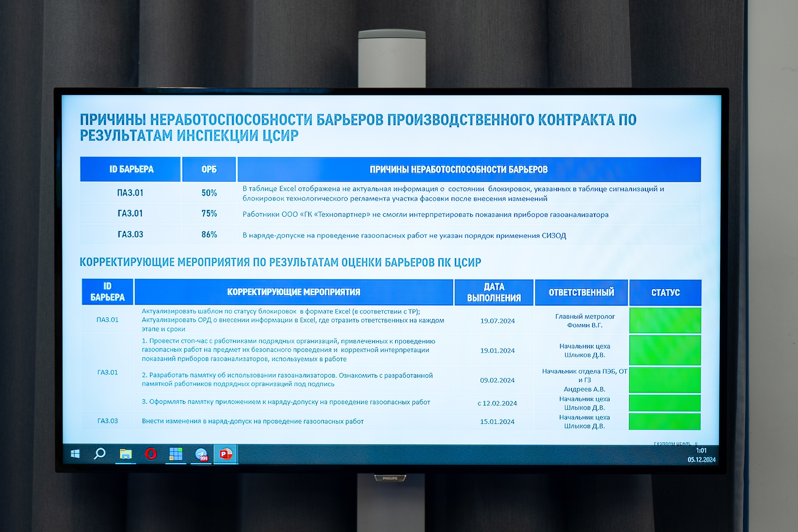
Task: Select the ОРБ column header
Action: 209,169
